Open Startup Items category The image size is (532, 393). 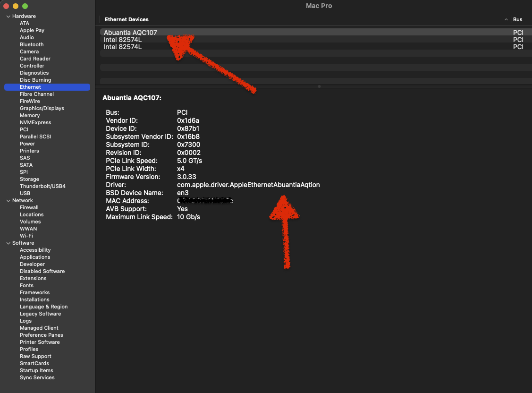pyautogui.click(x=36, y=371)
